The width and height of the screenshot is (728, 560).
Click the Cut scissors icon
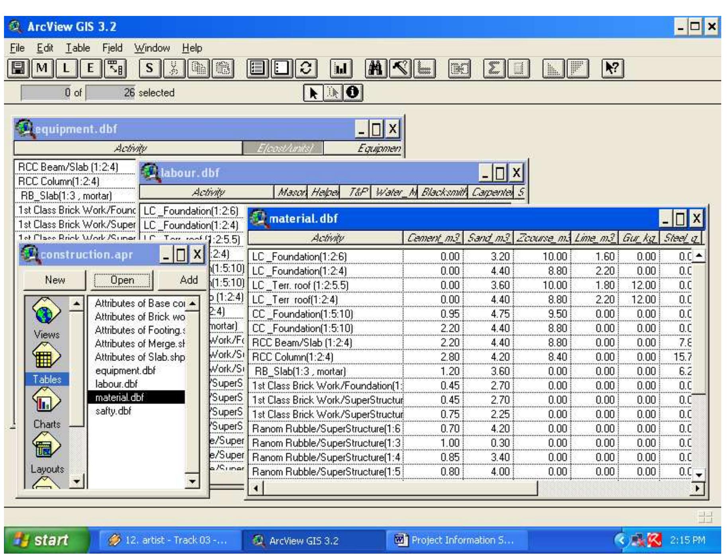(x=174, y=68)
